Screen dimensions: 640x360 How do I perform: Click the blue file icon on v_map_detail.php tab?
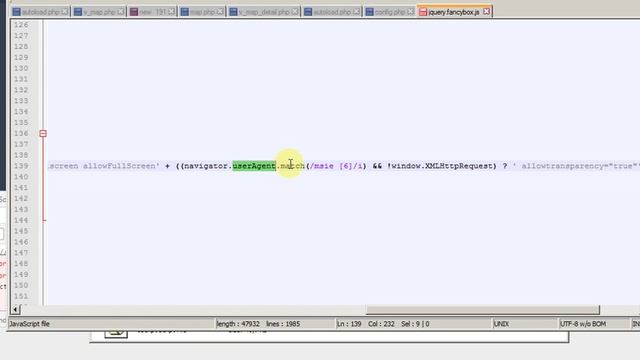(233, 12)
